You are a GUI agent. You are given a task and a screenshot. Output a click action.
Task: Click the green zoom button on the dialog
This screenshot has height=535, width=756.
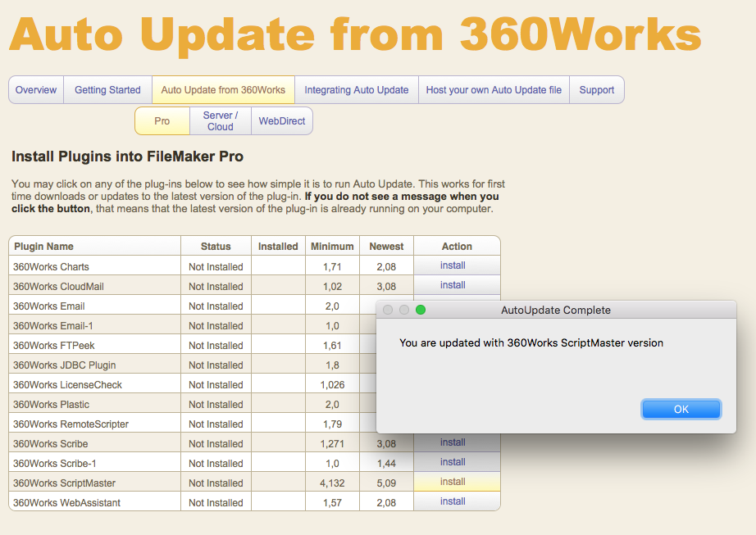(x=421, y=310)
